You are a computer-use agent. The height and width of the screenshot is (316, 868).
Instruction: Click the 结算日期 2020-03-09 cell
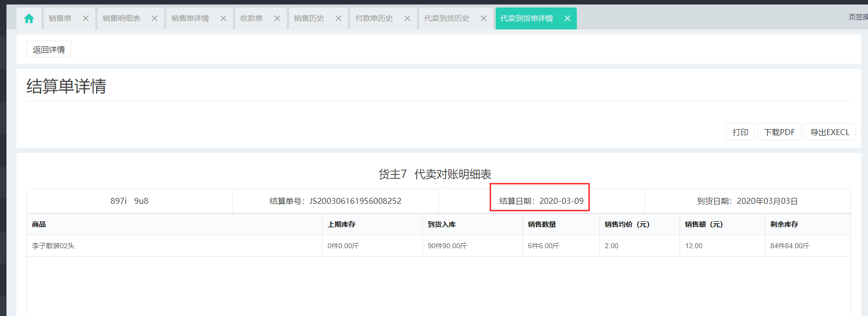[541, 201]
